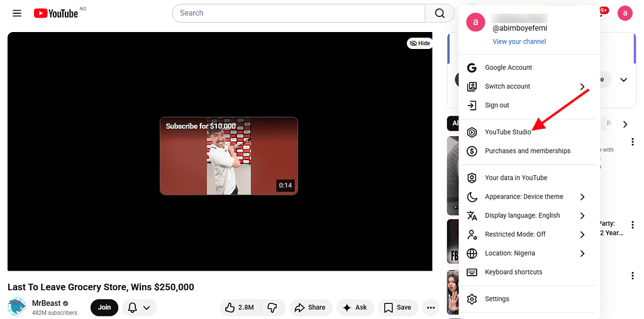644x319 pixels.
Task: Click the Settings gear icon
Action: [x=472, y=299]
